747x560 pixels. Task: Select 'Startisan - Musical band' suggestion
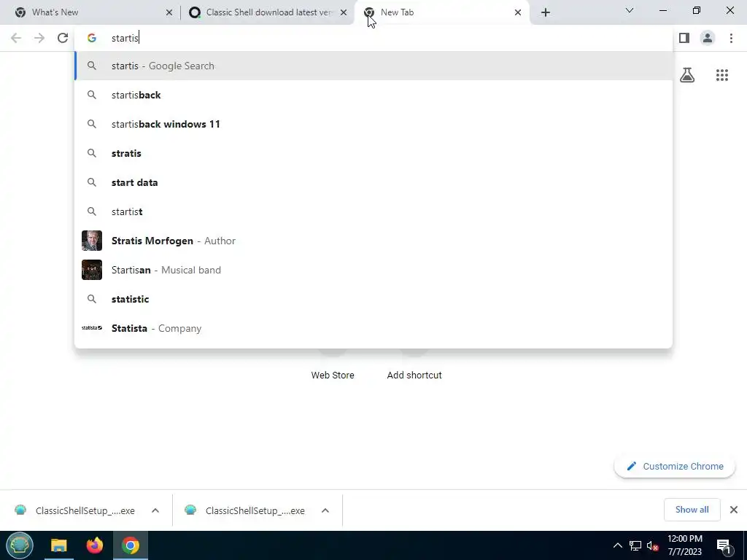point(373,270)
